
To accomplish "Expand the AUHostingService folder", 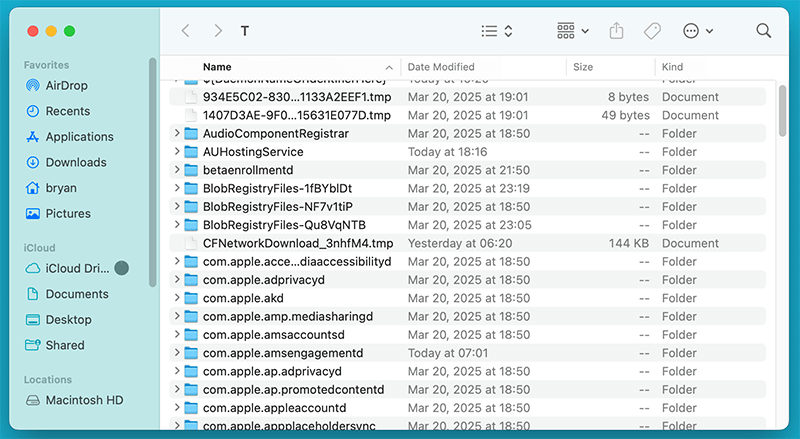I will point(177,152).
